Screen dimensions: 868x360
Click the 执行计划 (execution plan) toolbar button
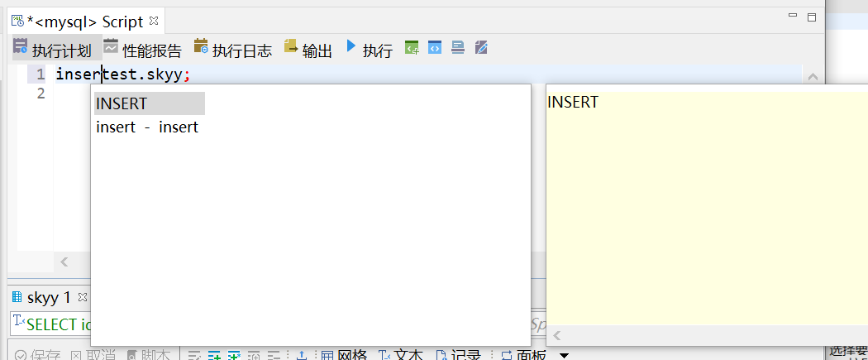(53, 50)
